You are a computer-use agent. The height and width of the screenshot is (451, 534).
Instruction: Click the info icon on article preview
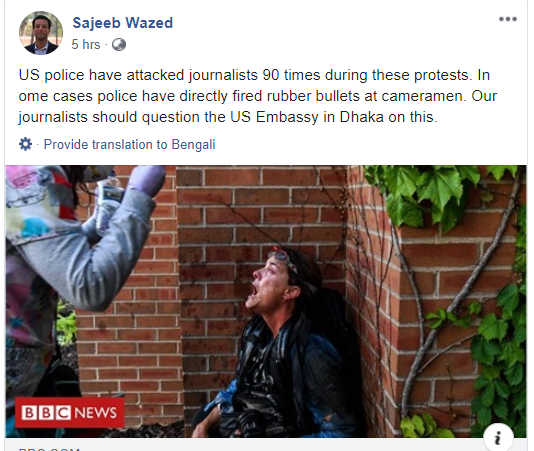point(498,438)
